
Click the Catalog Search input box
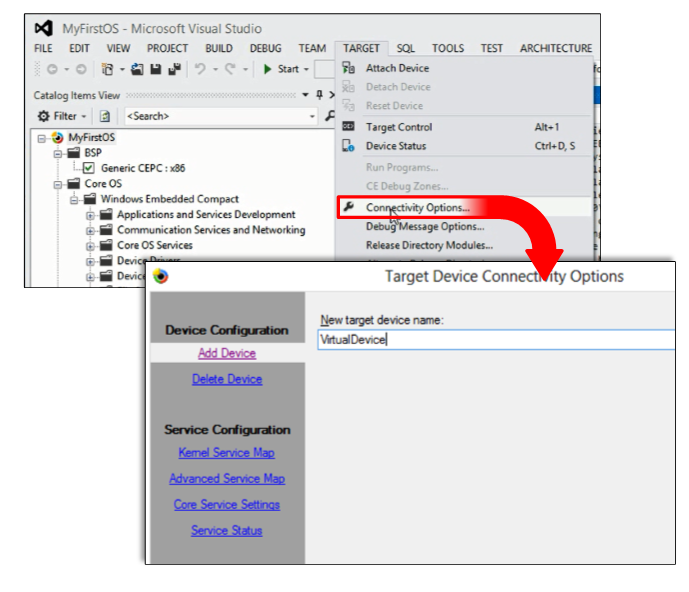click(x=221, y=116)
